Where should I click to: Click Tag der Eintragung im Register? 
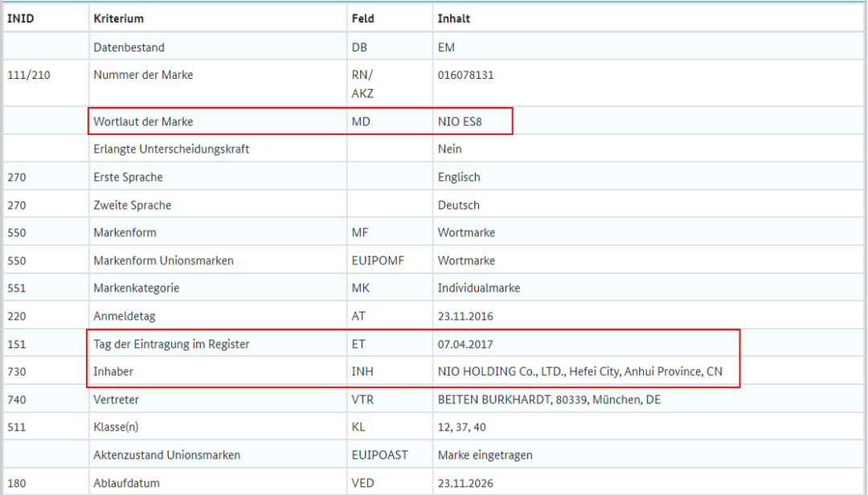(x=171, y=344)
